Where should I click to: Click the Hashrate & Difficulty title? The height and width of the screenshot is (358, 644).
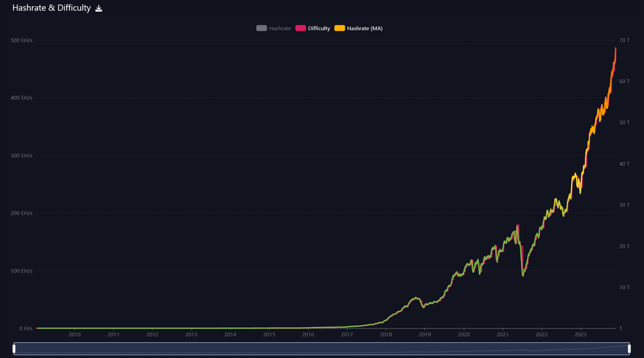51,9
